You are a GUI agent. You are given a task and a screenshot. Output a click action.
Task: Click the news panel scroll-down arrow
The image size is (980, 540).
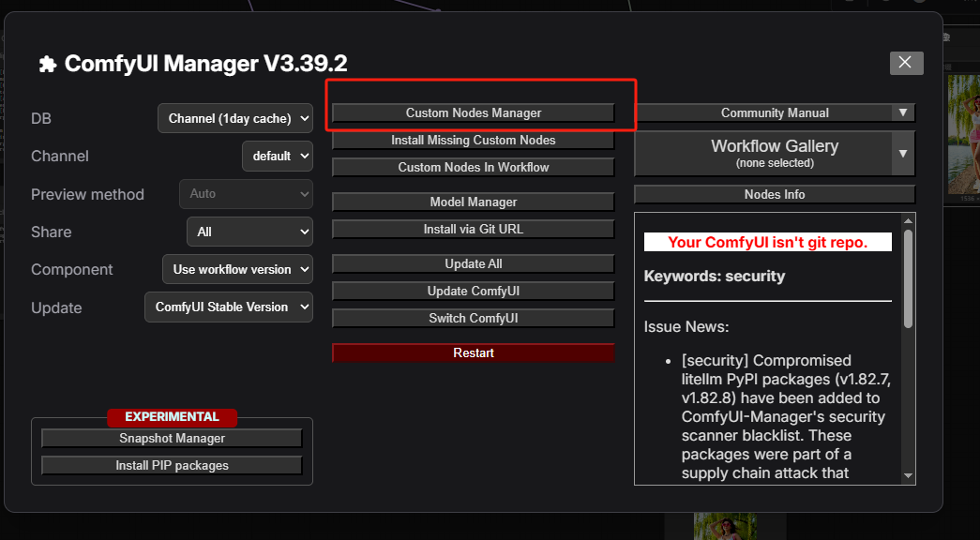pyautogui.click(x=908, y=475)
